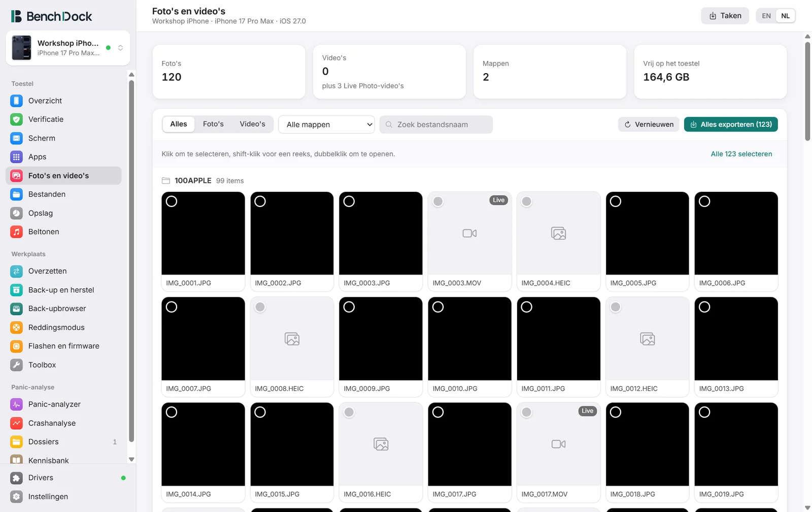812x512 pixels.
Task: Click the Vrij op het toestel card
Action: [x=710, y=72]
